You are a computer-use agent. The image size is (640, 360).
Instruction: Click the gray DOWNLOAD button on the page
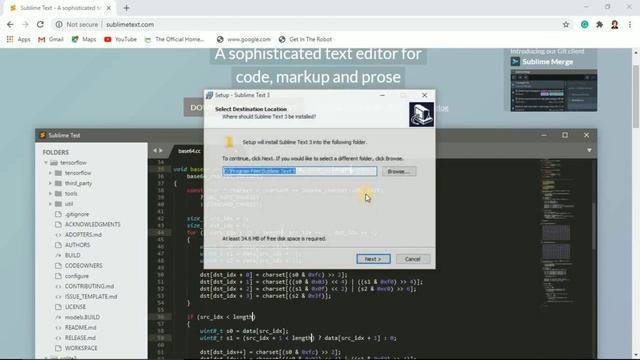pyautogui.click(x=194, y=107)
